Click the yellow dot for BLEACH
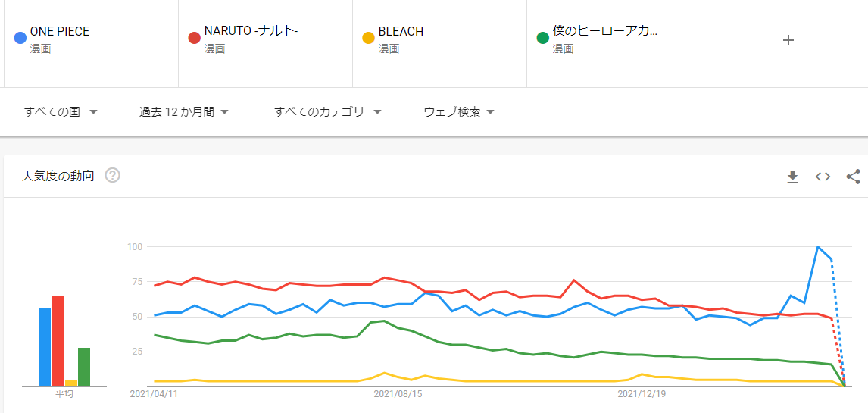The image size is (868, 413). coord(369,38)
